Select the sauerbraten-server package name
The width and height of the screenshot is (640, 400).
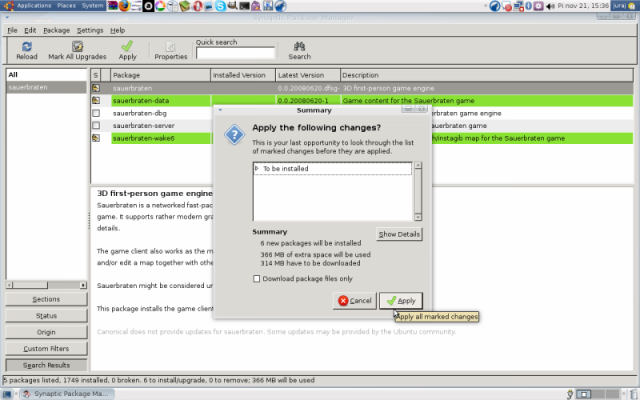coord(144,126)
